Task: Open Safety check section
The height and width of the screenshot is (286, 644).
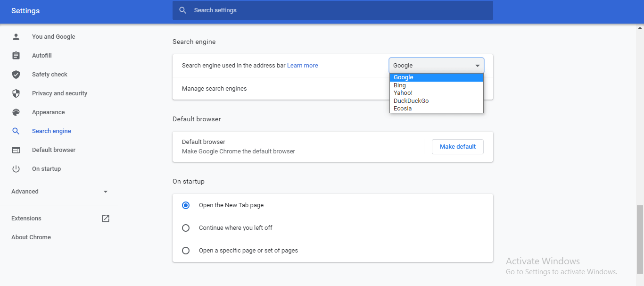Action: [x=50, y=75]
